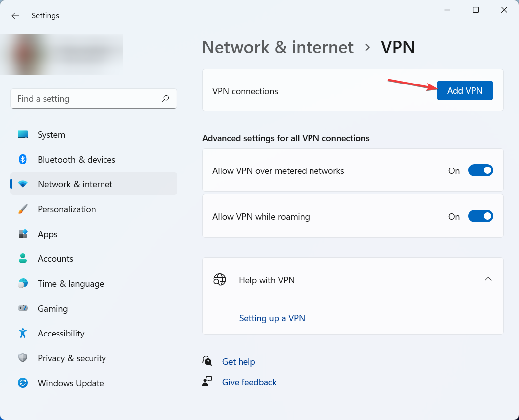Open the Setting up a VPN link
The image size is (519, 420).
pyautogui.click(x=272, y=318)
